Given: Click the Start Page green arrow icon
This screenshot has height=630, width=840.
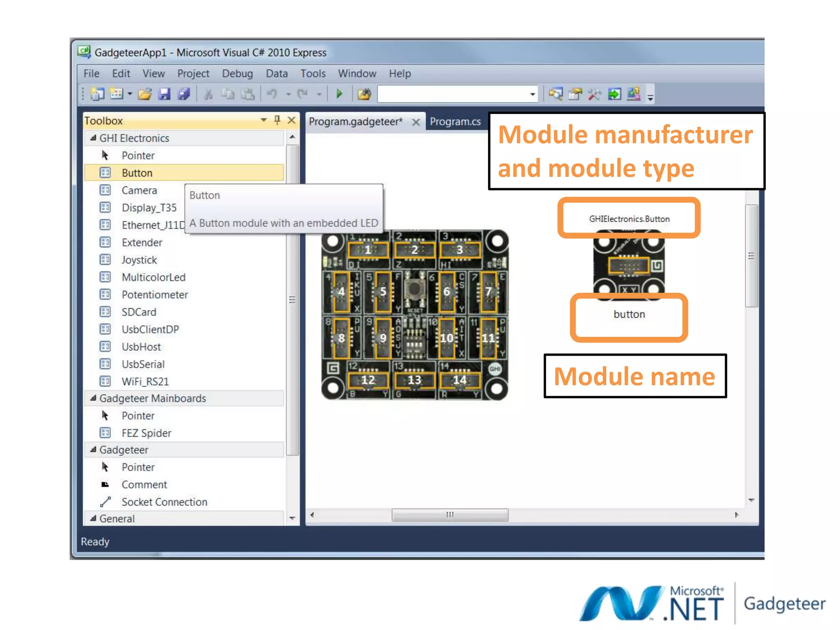Looking at the screenshot, I should point(614,94).
